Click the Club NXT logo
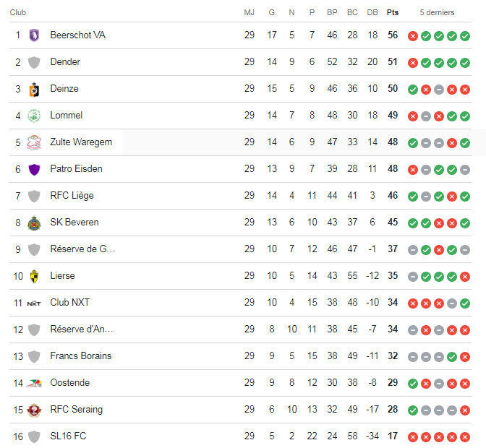The image size is (486, 448). 33,303
